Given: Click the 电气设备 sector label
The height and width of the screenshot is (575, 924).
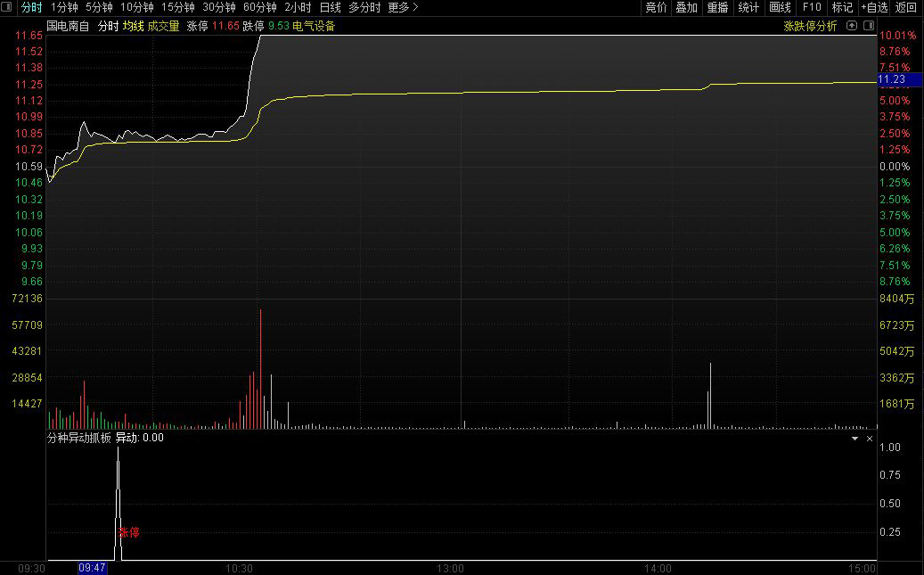Looking at the screenshot, I should (314, 26).
